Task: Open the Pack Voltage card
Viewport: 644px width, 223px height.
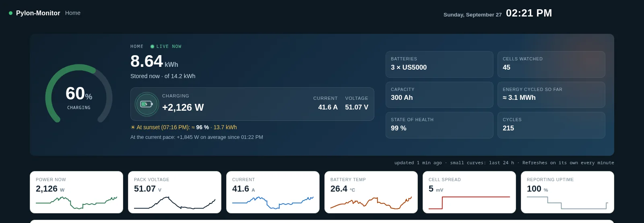Action: click(x=175, y=192)
